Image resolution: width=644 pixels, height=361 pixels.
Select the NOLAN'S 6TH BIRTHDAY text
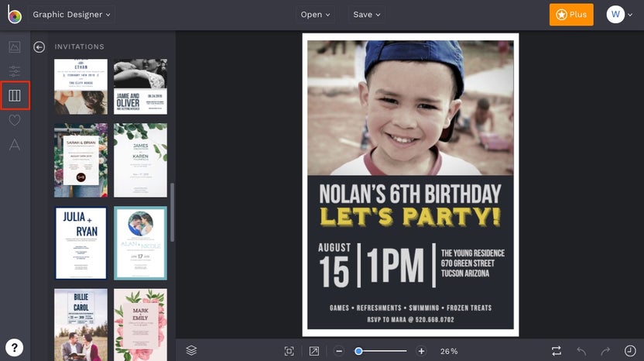click(410, 194)
